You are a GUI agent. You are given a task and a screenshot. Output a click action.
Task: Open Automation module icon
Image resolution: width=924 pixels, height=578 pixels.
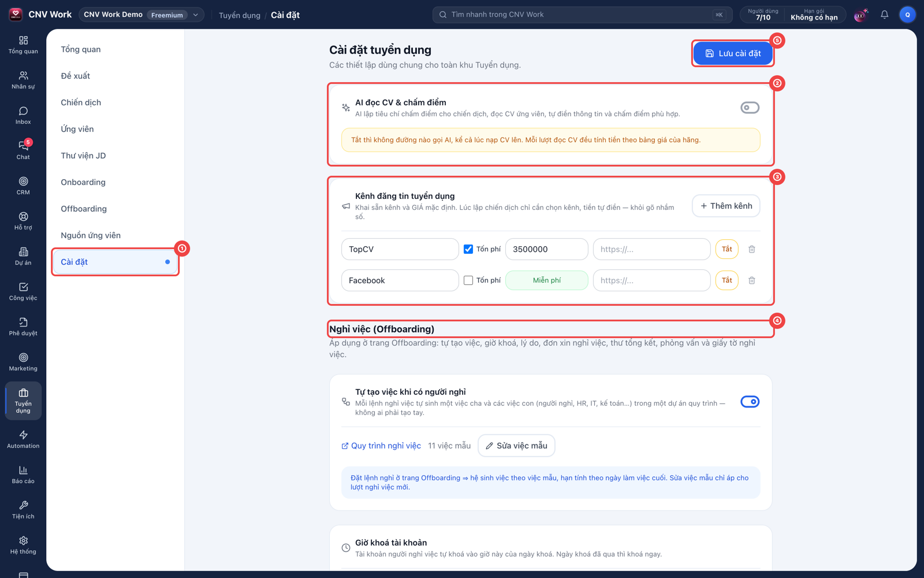23,440
